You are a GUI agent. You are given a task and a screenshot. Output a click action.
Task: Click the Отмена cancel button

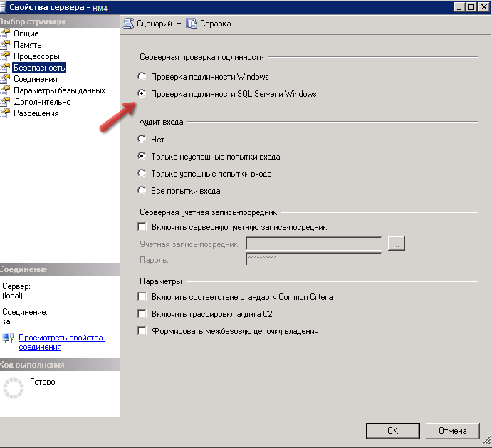coord(452,431)
